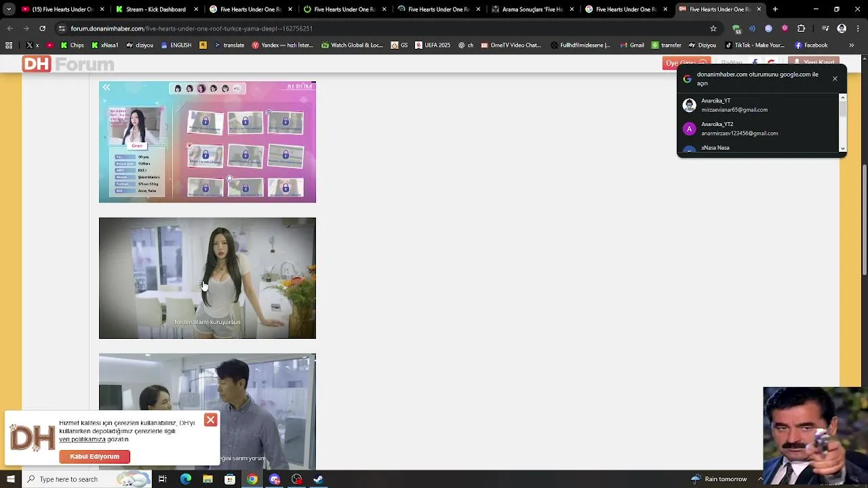Bookmark this page with the star icon
Screen dimensions: 868x488
pyautogui.click(x=713, y=28)
